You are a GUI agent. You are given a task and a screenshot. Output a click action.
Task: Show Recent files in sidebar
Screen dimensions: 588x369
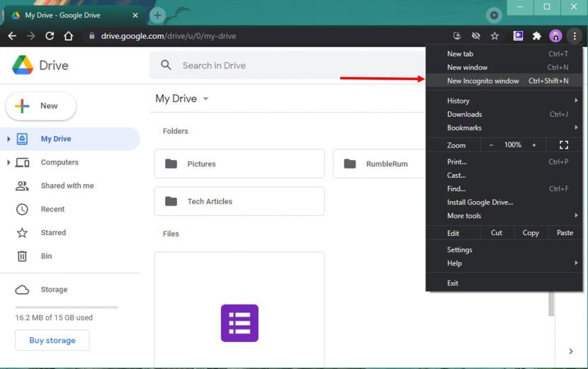[52, 209]
